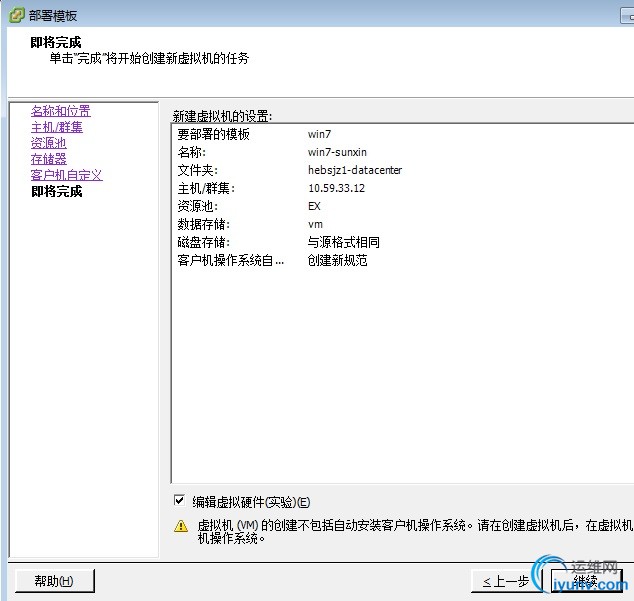Click the 名称: row label

coord(192,152)
